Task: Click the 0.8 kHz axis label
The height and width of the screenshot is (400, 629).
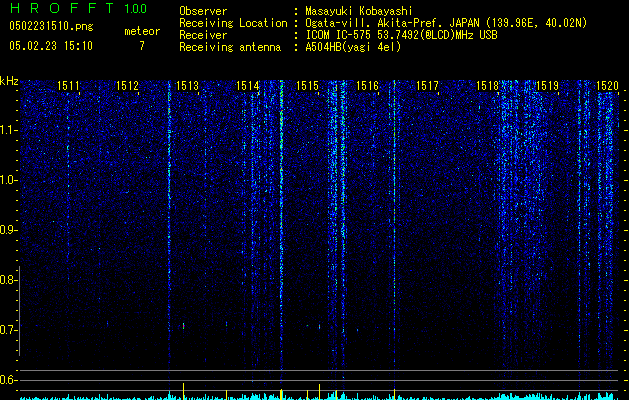Action: click(x=8, y=280)
